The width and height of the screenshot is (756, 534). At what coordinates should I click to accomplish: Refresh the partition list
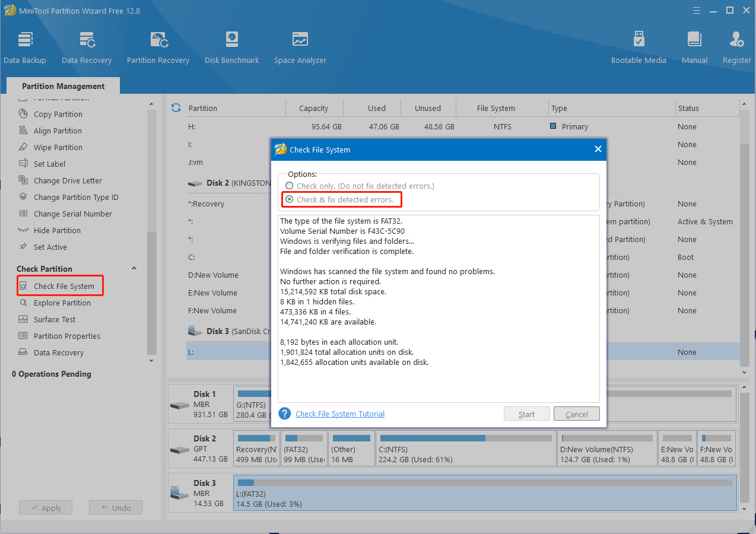[x=176, y=108]
